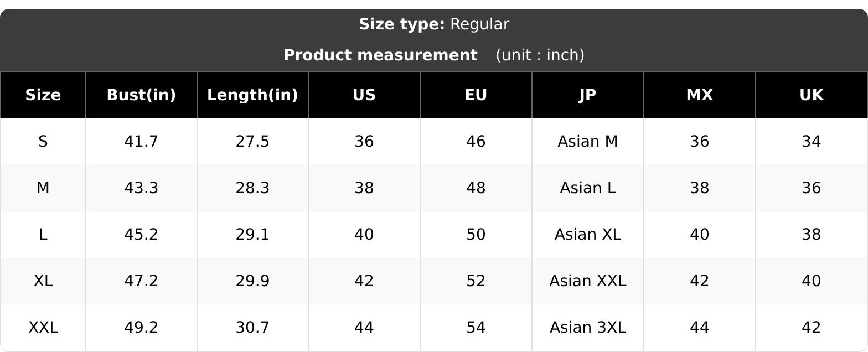The width and height of the screenshot is (868, 352).
Task: Select the JP column header
Action: point(588,95)
